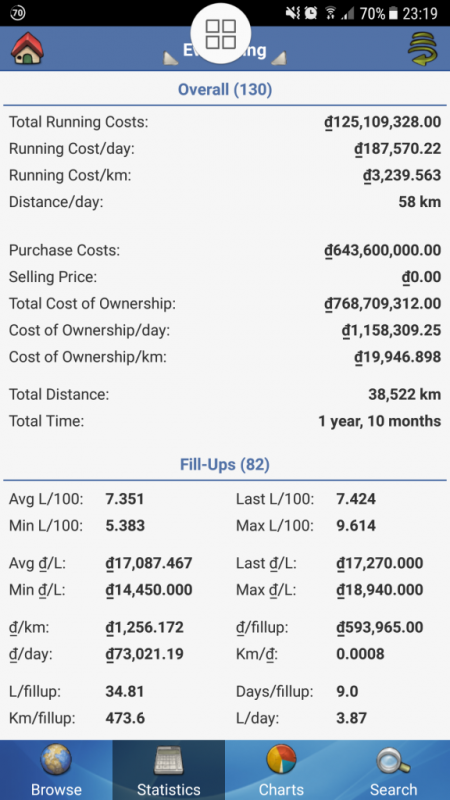Tap the Fill-Ups (82) section header
This screenshot has height=800, width=450.
coord(225,464)
